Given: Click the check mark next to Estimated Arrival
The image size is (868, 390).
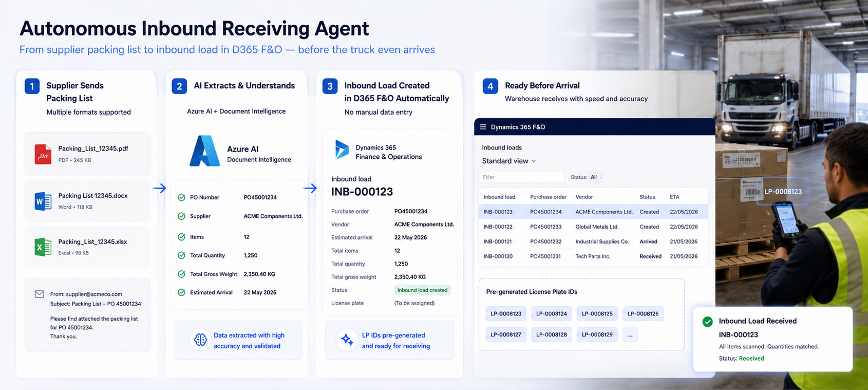Looking at the screenshot, I should click(x=181, y=292).
